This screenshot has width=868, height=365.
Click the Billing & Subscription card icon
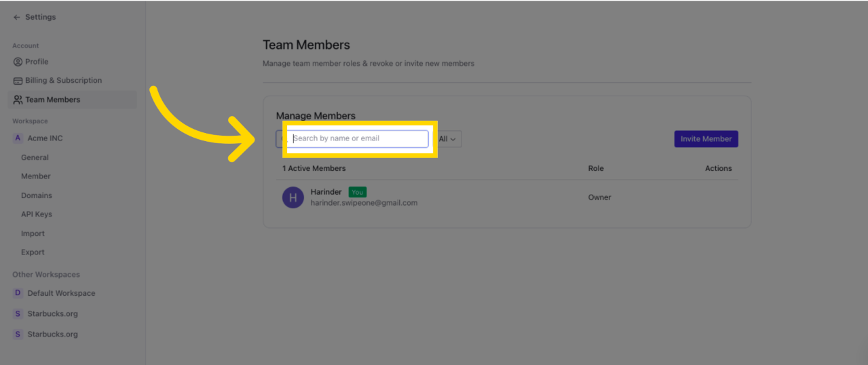click(18, 81)
